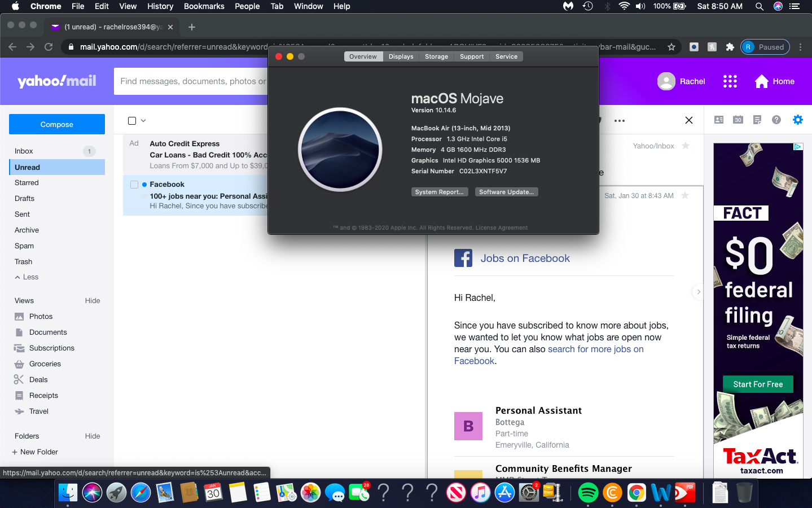Open the Yahoo Mail contacts icon
This screenshot has width=812, height=508.
(x=719, y=120)
